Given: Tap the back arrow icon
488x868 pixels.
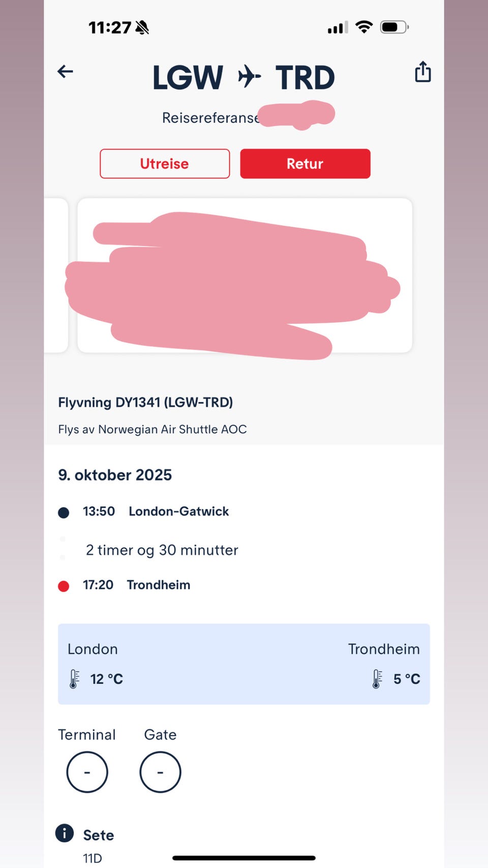Looking at the screenshot, I should (x=65, y=72).
